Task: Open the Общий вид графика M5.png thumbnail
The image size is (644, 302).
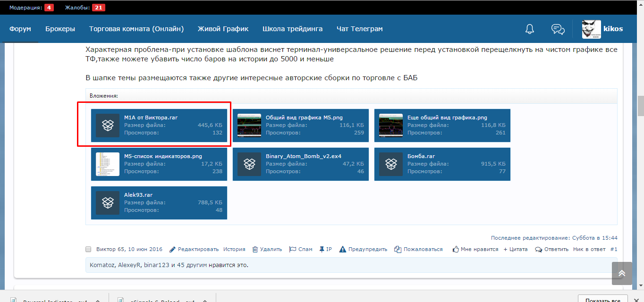Action: coord(249,126)
